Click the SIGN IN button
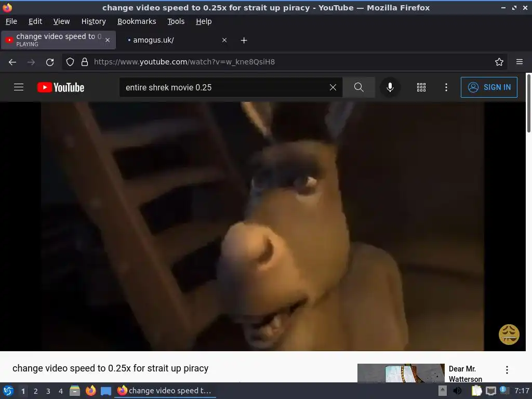532x399 pixels. tap(489, 87)
